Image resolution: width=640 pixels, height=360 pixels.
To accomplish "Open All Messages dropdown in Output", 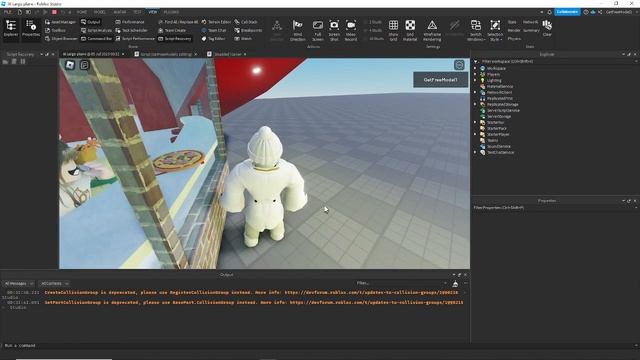I will 19,283.
